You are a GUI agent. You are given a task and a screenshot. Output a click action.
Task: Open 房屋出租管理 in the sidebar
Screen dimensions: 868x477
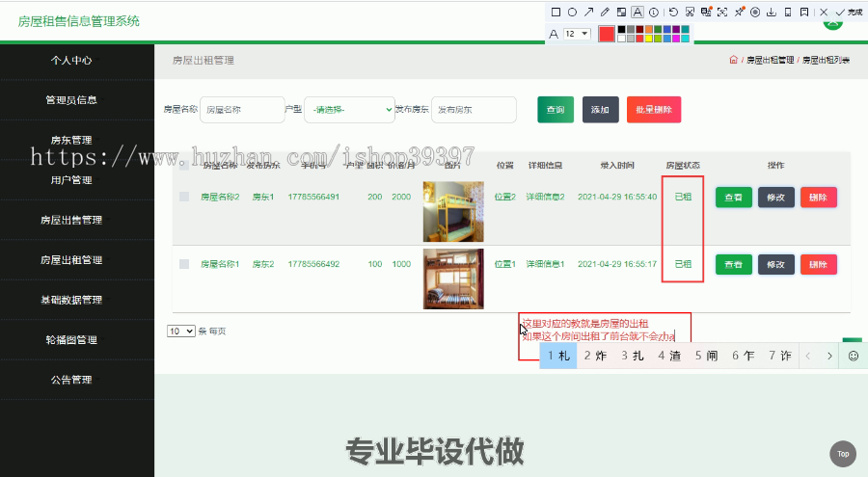[71, 259]
